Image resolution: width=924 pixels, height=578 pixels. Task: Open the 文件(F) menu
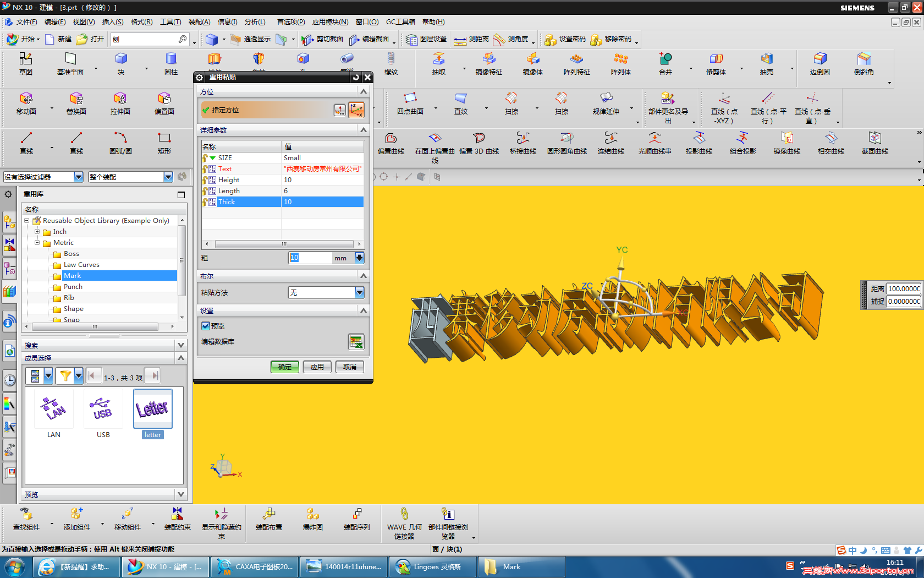pyautogui.click(x=26, y=22)
